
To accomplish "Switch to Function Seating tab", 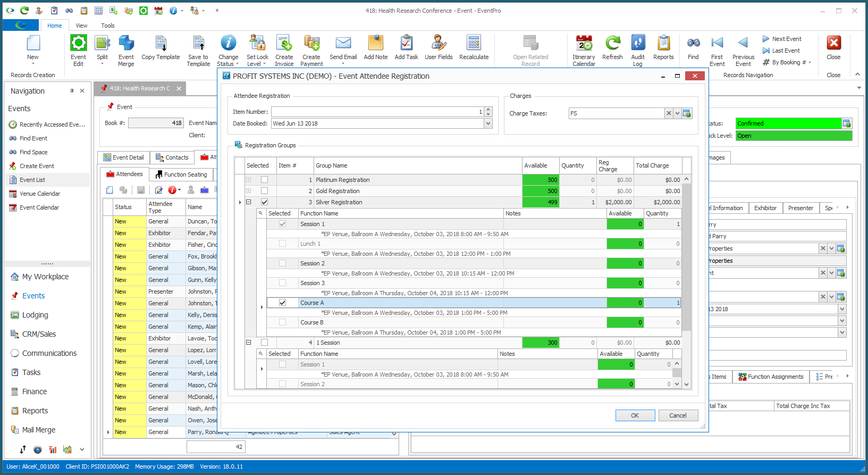I will point(181,174).
